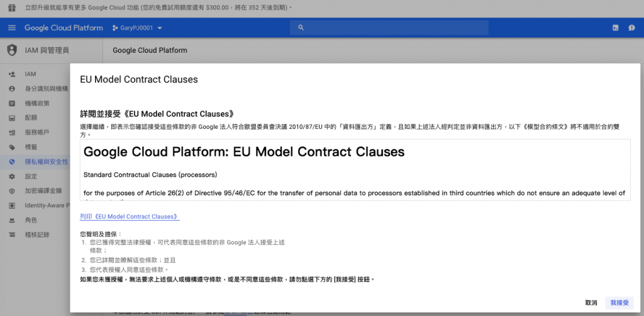
Task: Click the Identity-Aware Proxy icon
Action: point(12,205)
